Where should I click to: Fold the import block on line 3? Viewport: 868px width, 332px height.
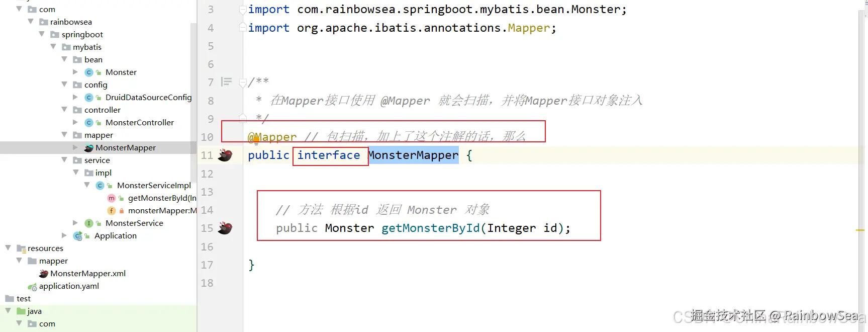(x=243, y=10)
